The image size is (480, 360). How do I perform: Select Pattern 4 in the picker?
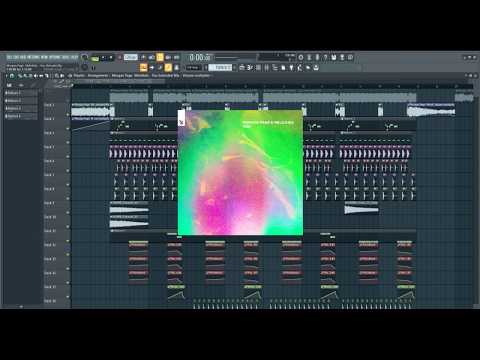[21, 116]
